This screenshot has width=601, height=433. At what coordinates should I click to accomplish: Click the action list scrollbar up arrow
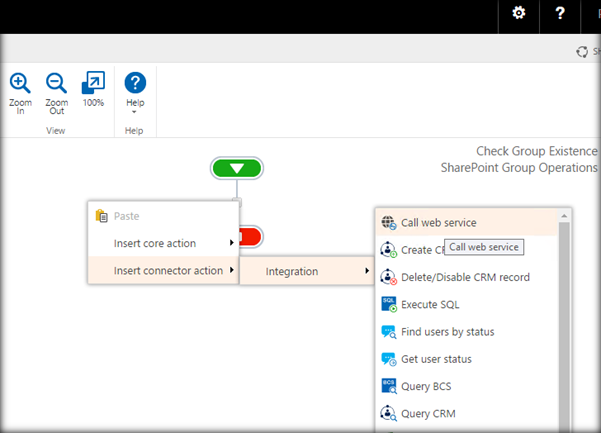point(564,216)
